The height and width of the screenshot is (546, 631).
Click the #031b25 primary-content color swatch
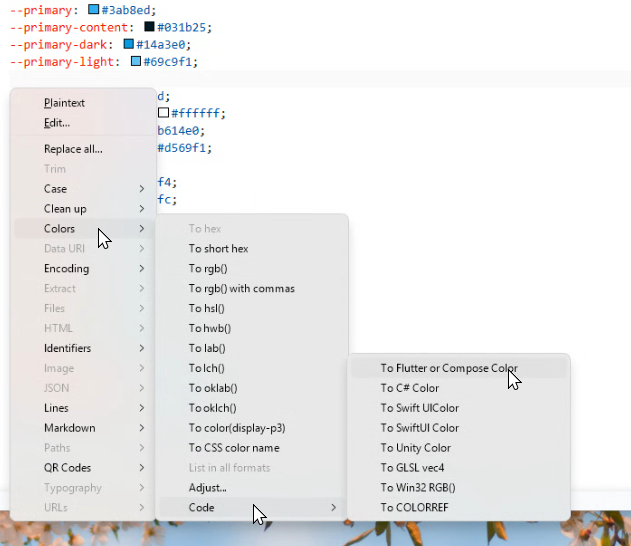(x=149, y=27)
